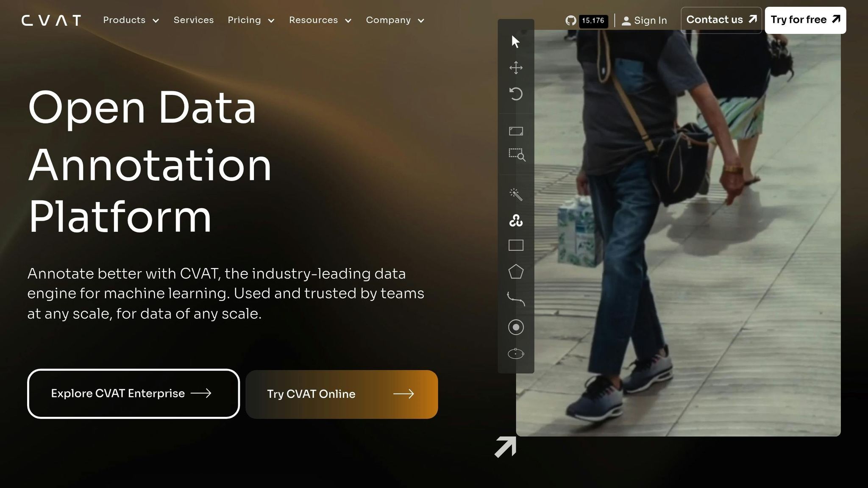Click the Sign In link
Viewport: 868px width, 488px height.
click(644, 20)
